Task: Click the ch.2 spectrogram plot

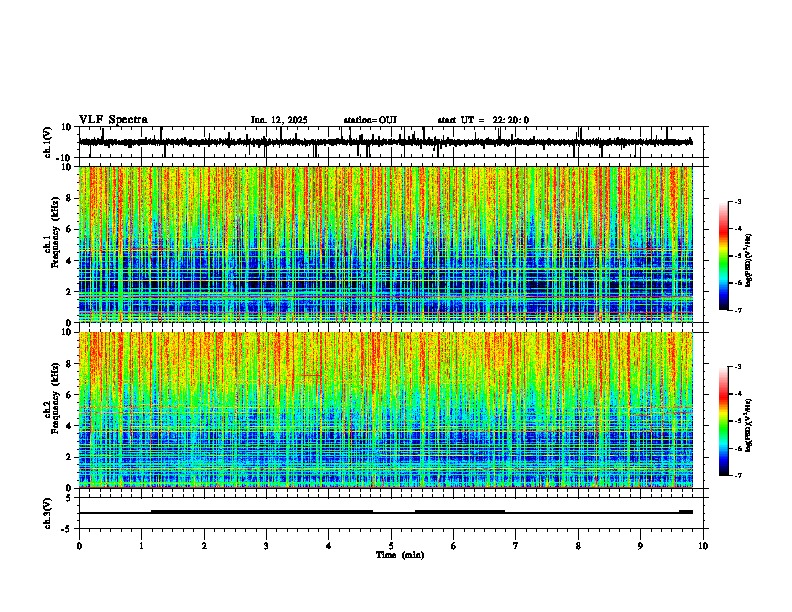Action: coord(386,410)
